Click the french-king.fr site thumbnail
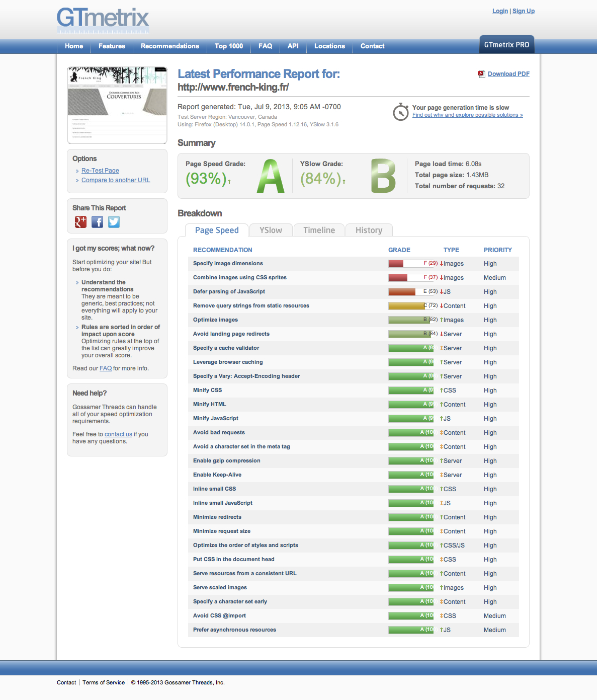605x700 pixels. (x=117, y=105)
